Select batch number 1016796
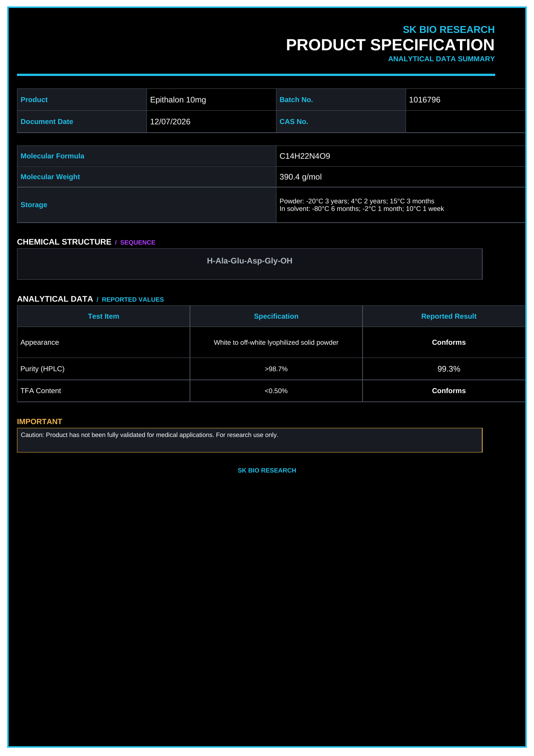534x756 pixels. pyautogui.click(x=424, y=100)
